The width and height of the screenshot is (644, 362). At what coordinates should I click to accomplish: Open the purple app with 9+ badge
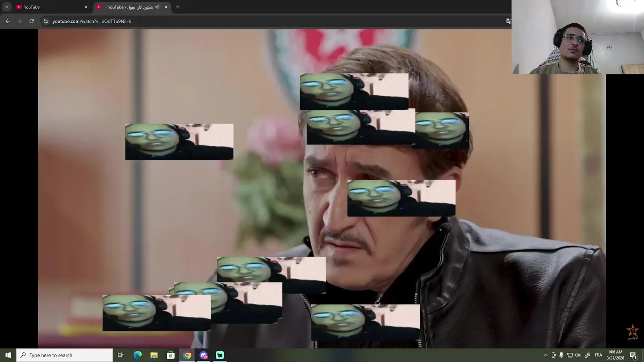tap(204, 355)
